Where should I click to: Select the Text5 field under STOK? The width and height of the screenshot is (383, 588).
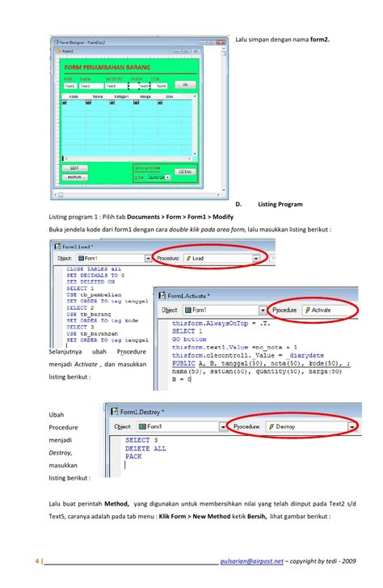(160, 87)
